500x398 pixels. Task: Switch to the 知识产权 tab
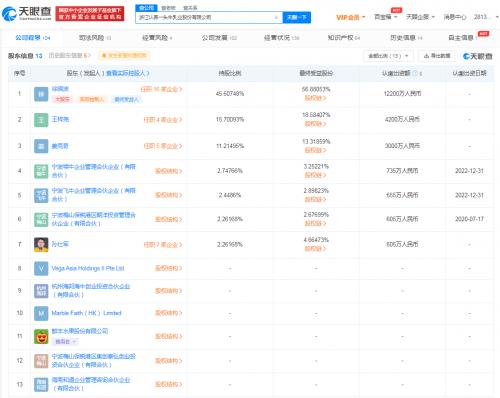pyautogui.click(x=344, y=38)
